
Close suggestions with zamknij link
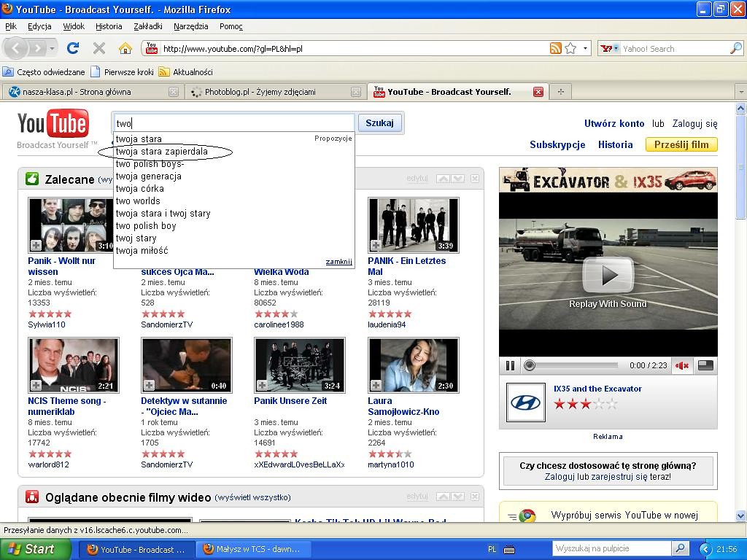pyautogui.click(x=338, y=262)
